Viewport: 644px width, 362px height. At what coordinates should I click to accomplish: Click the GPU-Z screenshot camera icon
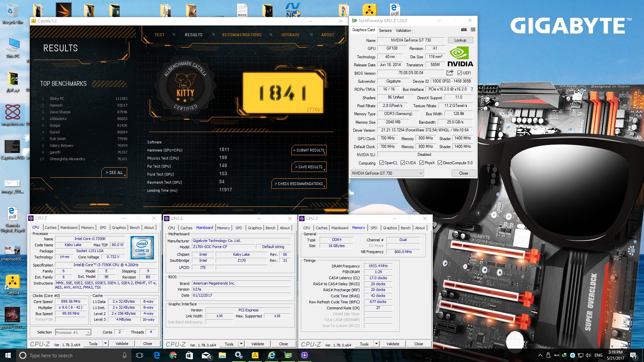click(x=464, y=30)
